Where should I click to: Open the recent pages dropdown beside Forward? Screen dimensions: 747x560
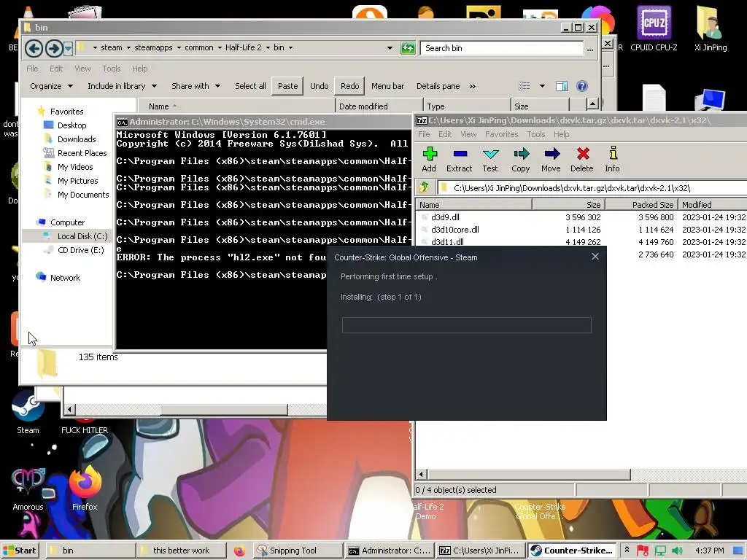[x=68, y=48]
